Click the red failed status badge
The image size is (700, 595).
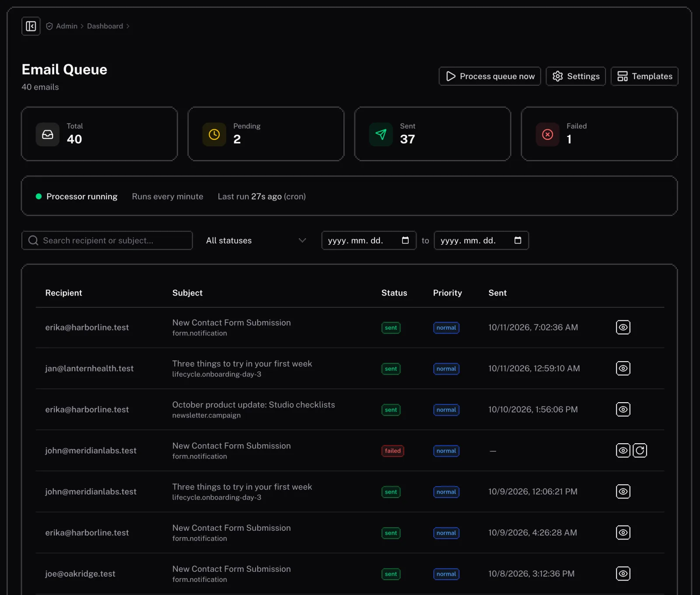[x=393, y=451]
